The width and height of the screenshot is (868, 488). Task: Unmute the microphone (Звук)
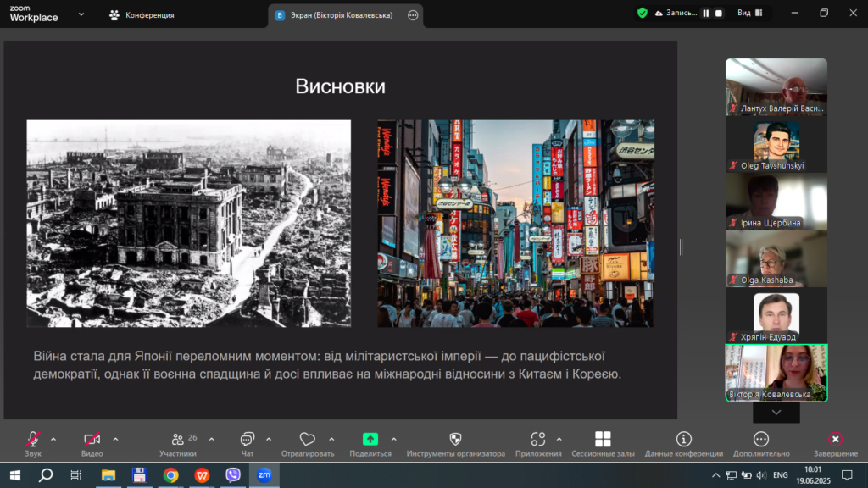pos(33,439)
